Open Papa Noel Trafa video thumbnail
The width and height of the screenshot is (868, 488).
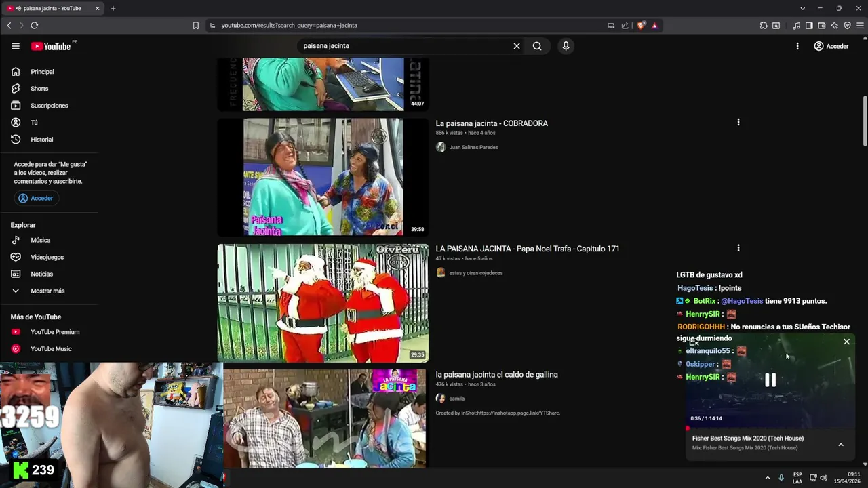[x=323, y=303]
